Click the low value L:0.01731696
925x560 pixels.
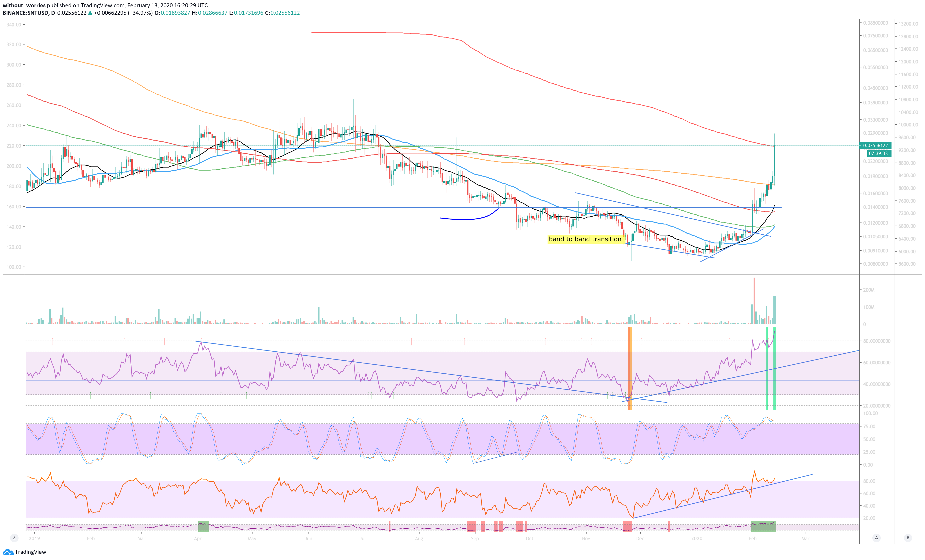pyautogui.click(x=246, y=13)
